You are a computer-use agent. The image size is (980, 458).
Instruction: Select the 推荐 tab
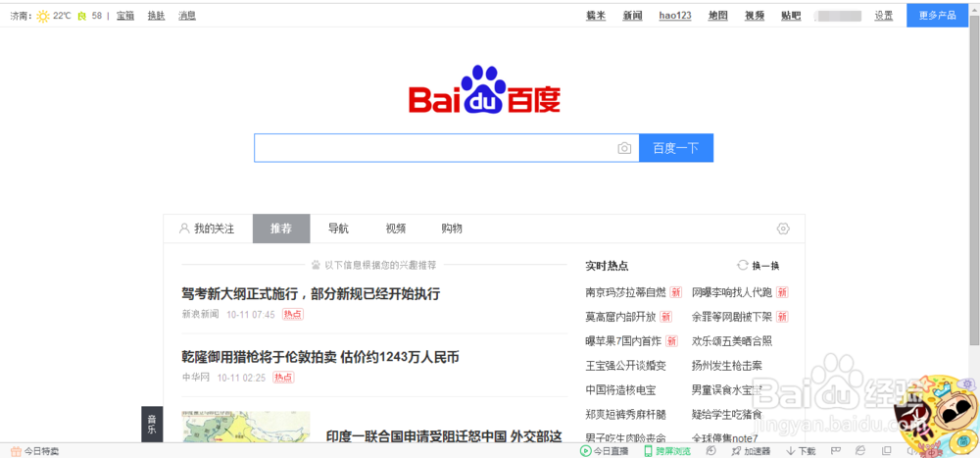(x=281, y=229)
